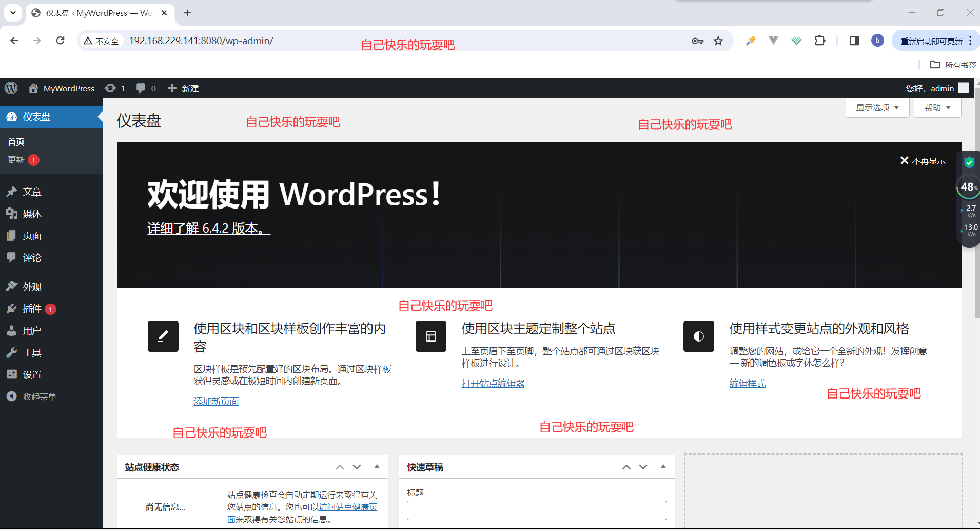Bookmark this page with star icon
The width and height of the screenshot is (980, 530).
(x=718, y=41)
